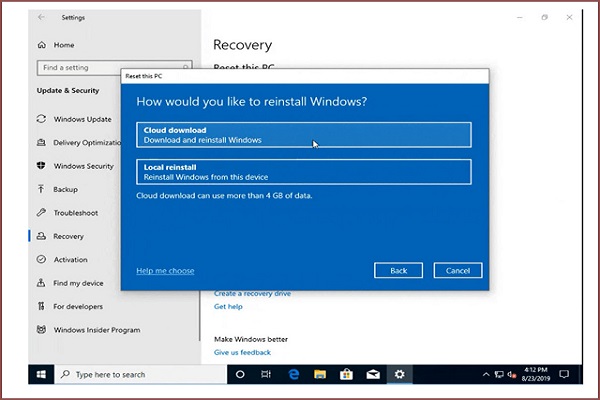Click the Windows Insider Program icon

(41, 329)
